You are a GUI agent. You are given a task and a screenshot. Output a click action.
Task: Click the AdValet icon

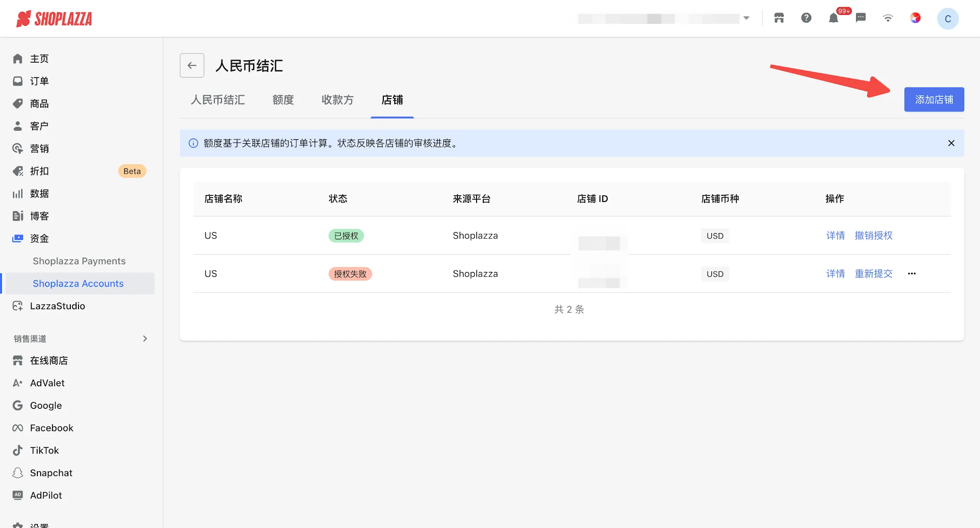point(18,383)
